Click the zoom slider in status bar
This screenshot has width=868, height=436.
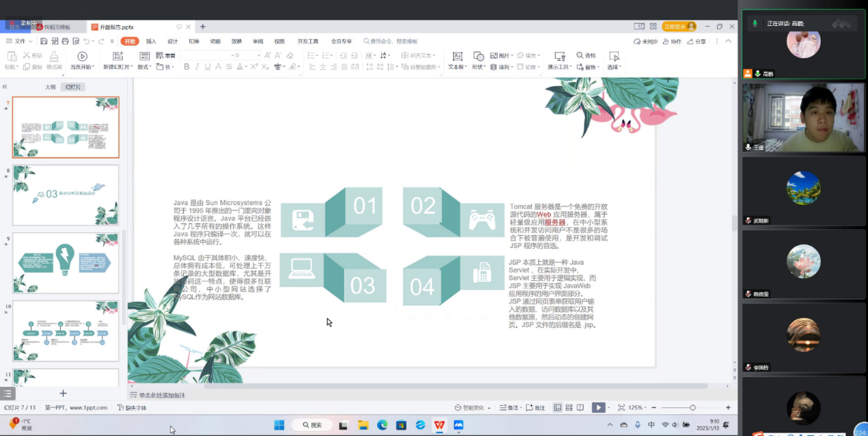692,408
